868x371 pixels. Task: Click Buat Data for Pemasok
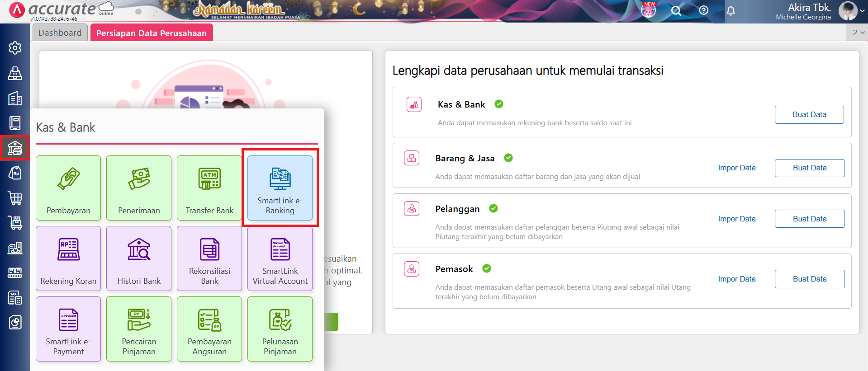click(809, 279)
